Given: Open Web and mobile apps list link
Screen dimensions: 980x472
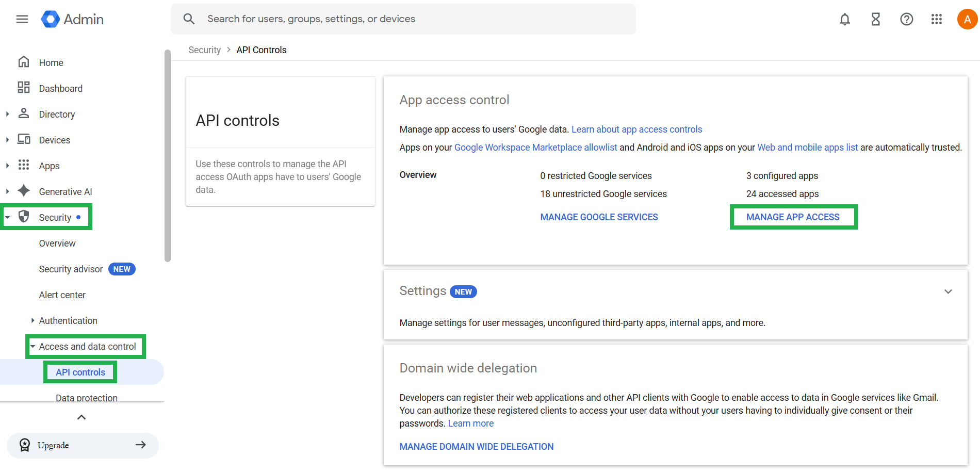Looking at the screenshot, I should [x=807, y=148].
